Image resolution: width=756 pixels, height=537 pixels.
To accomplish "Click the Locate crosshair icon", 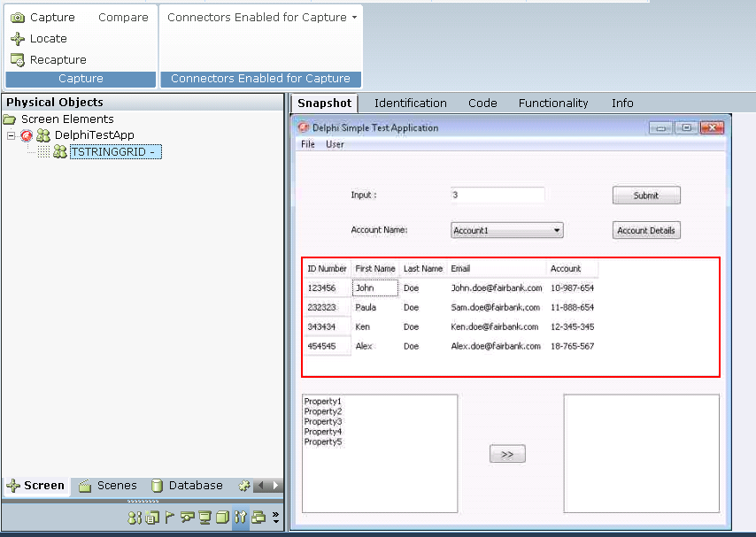I will [17, 39].
